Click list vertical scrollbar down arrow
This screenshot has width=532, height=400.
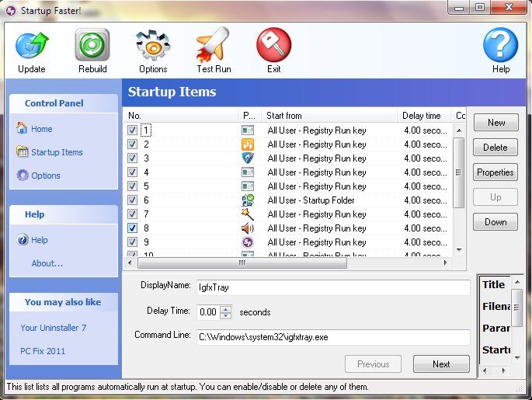click(x=459, y=250)
